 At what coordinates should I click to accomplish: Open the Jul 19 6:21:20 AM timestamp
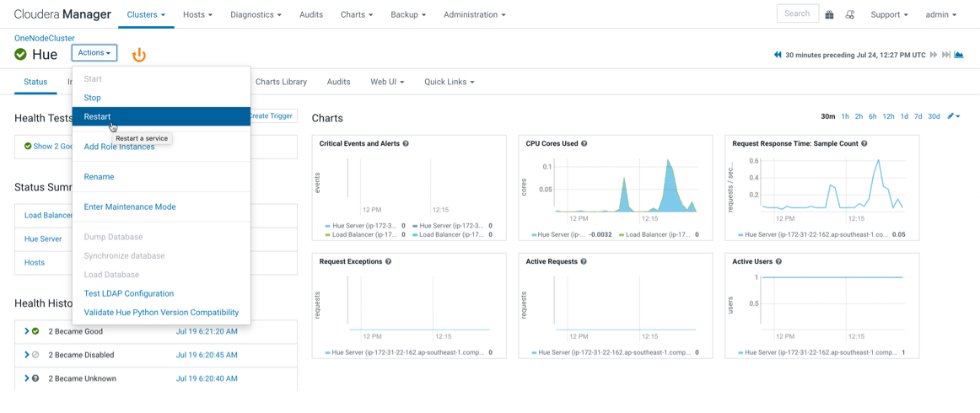tap(207, 331)
